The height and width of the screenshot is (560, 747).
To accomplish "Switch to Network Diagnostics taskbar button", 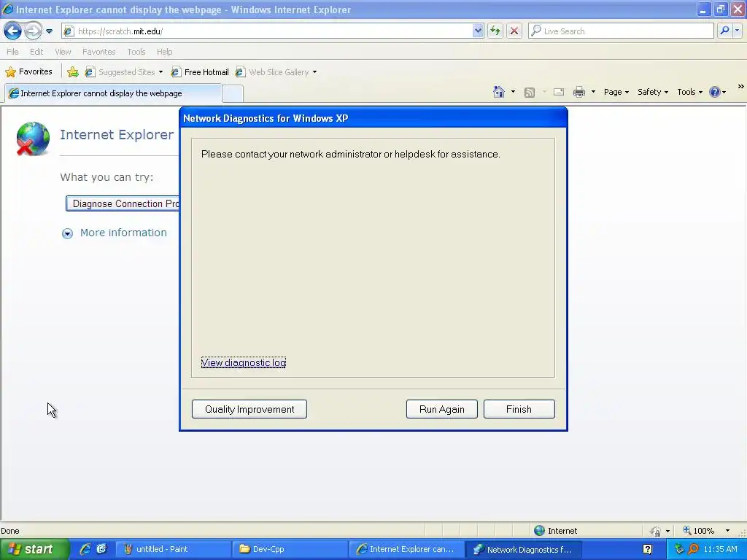I will point(523,550).
